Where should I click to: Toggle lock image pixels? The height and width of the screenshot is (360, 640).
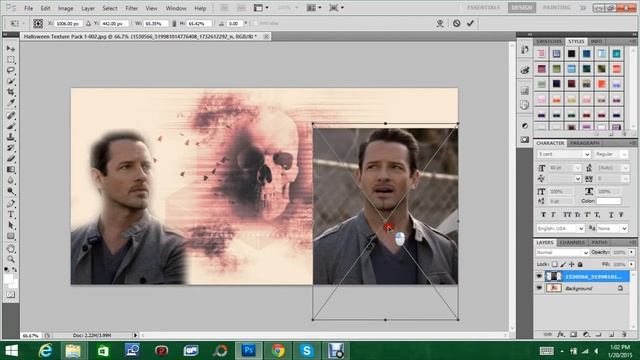tap(563, 264)
